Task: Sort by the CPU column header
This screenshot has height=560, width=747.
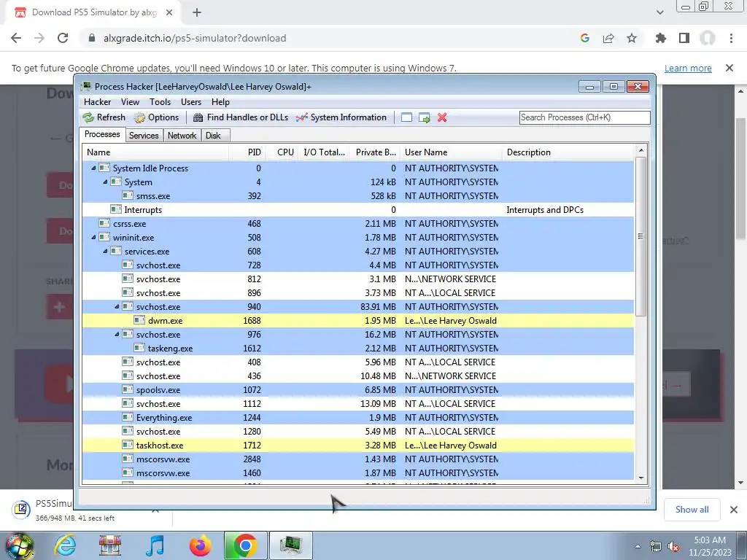Action: (x=281, y=152)
